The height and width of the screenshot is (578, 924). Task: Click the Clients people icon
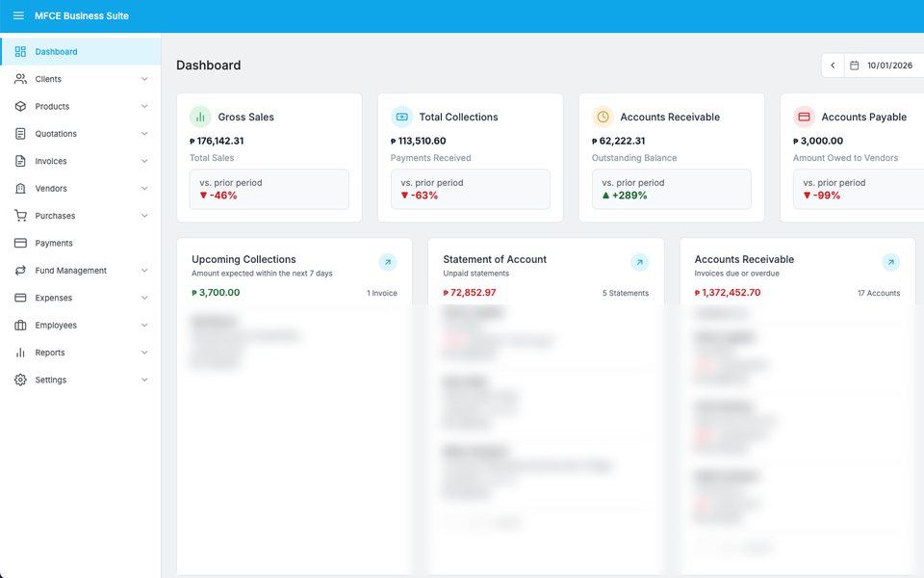[20, 79]
